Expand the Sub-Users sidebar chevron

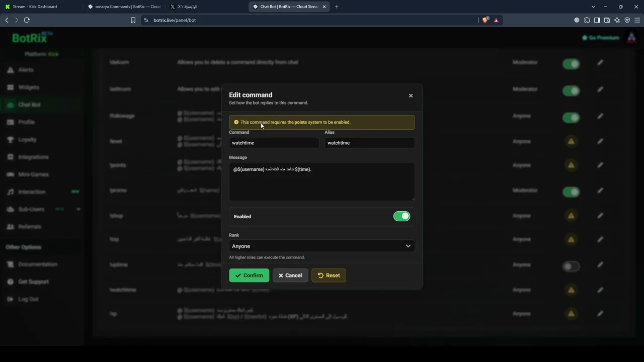pos(78,209)
